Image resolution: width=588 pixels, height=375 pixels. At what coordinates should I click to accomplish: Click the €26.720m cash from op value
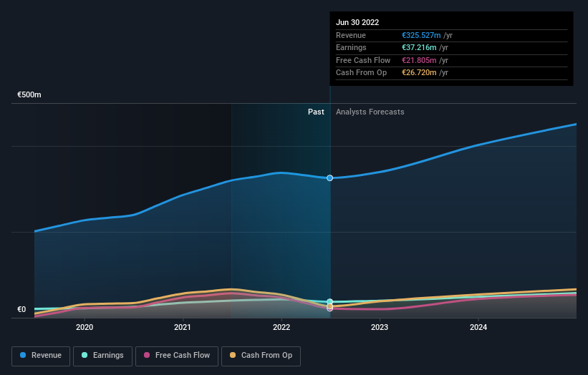click(419, 73)
